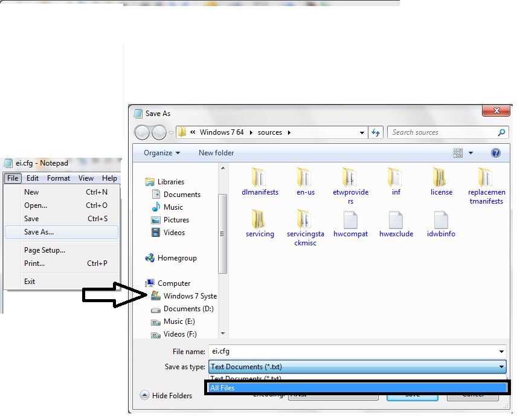Open the servicingstackmisc folder
This screenshot has height=420, width=517.
tap(306, 228)
